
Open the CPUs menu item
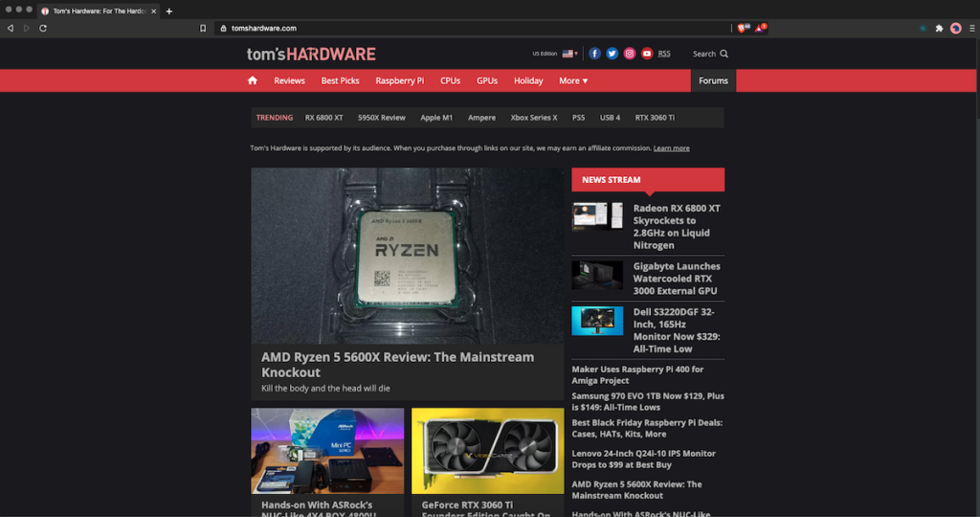point(450,80)
